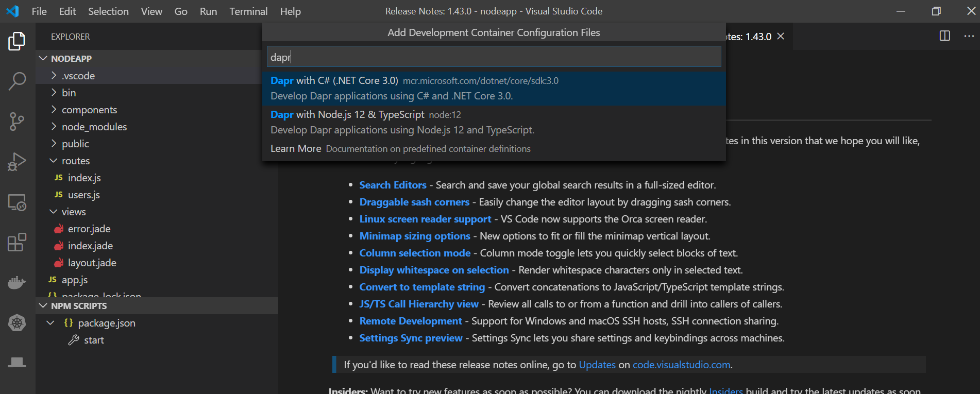Image resolution: width=980 pixels, height=394 pixels.
Task: Open the Remote Explorer view
Action: point(17,202)
